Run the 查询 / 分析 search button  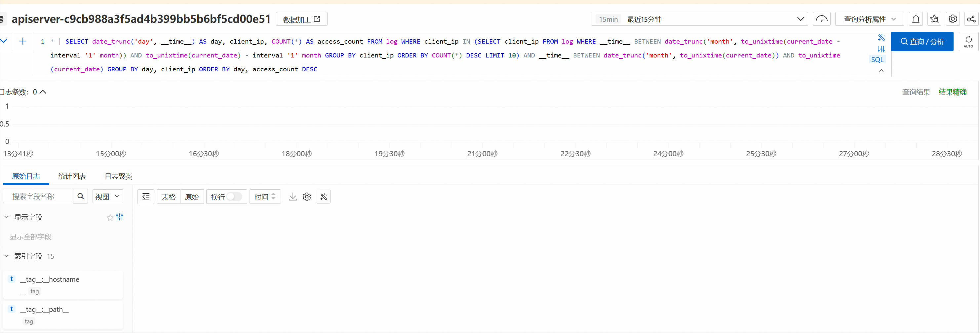(922, 41)
